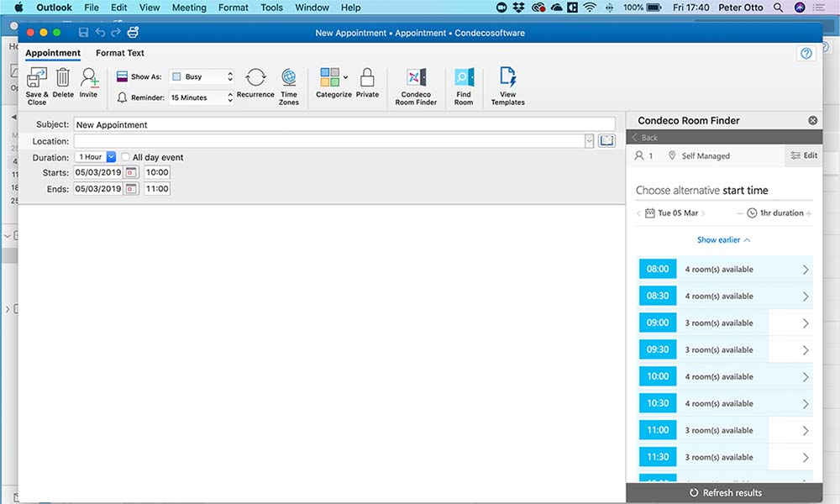The height and width of the screenshot is (504, 840).
Task: Click the Starts date field
Action: (98, 172)
